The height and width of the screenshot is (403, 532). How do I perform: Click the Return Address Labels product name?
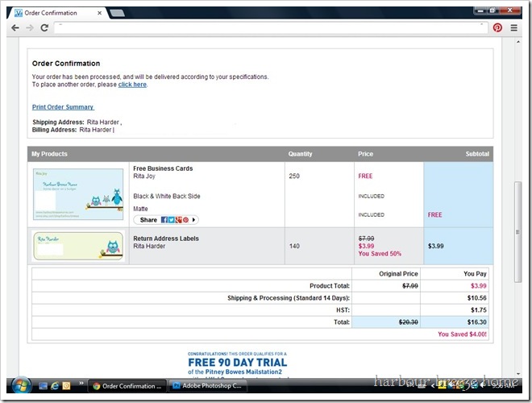click(166, 239)
